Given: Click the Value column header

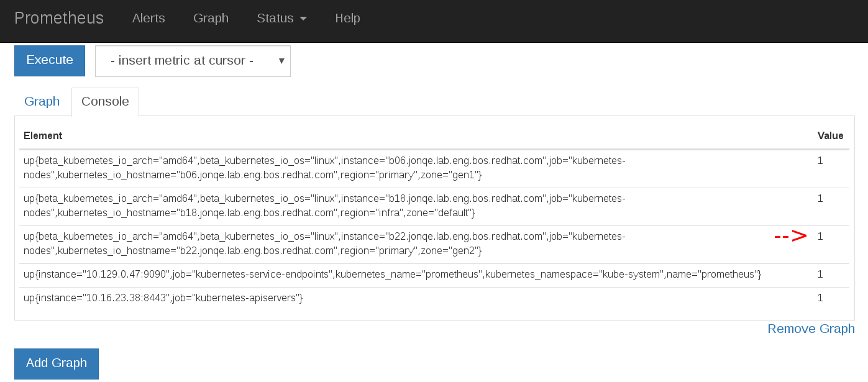Looking at the screenshot, I should [830, 135].
